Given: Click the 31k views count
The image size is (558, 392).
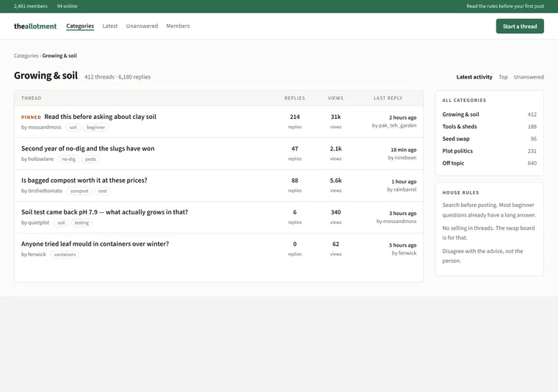Looking at the screenshot, I should 336,117.
